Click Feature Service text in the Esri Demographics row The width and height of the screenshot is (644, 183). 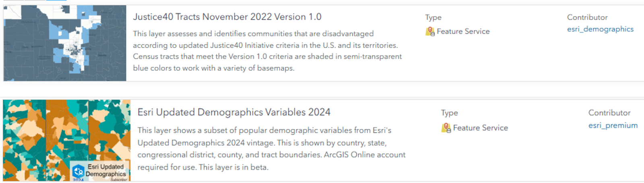(x=480, y=128)
